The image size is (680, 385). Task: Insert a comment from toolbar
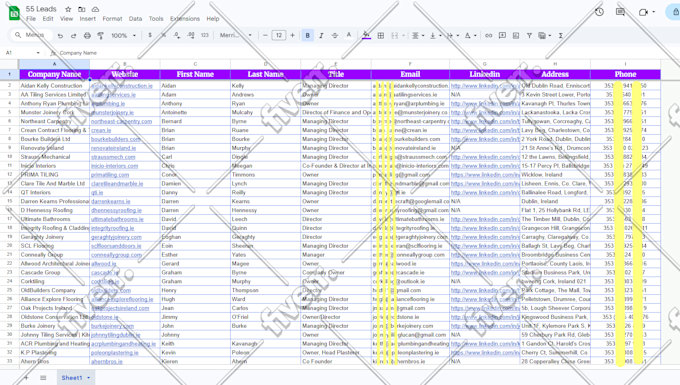point(502,36)
